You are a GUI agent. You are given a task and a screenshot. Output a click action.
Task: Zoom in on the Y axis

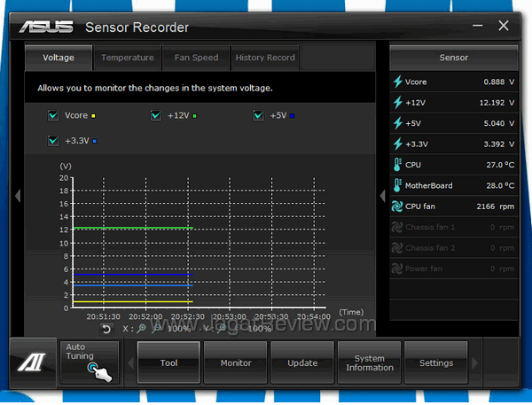pos(222,328)
